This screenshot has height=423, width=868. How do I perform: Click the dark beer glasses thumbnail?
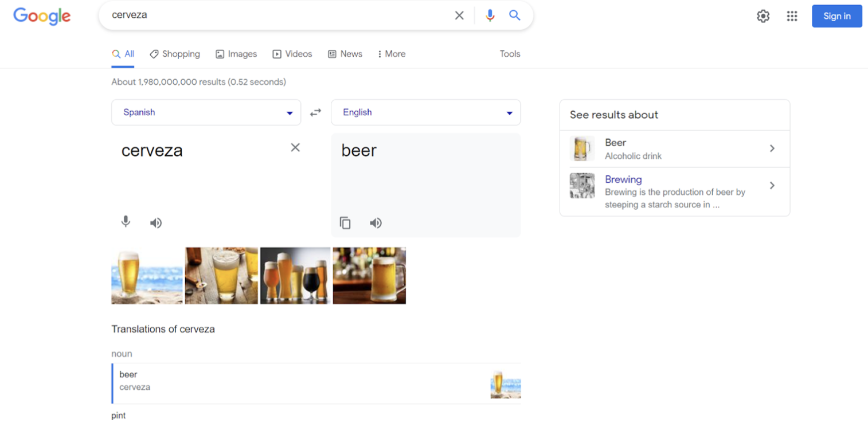[x=295, y=275]
